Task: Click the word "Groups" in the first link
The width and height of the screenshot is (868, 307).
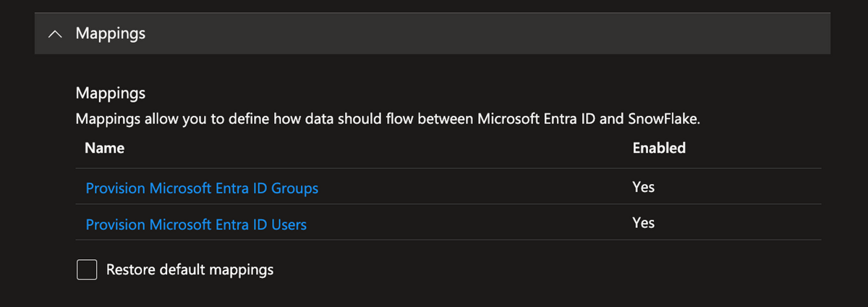Action: pos(294,188)
